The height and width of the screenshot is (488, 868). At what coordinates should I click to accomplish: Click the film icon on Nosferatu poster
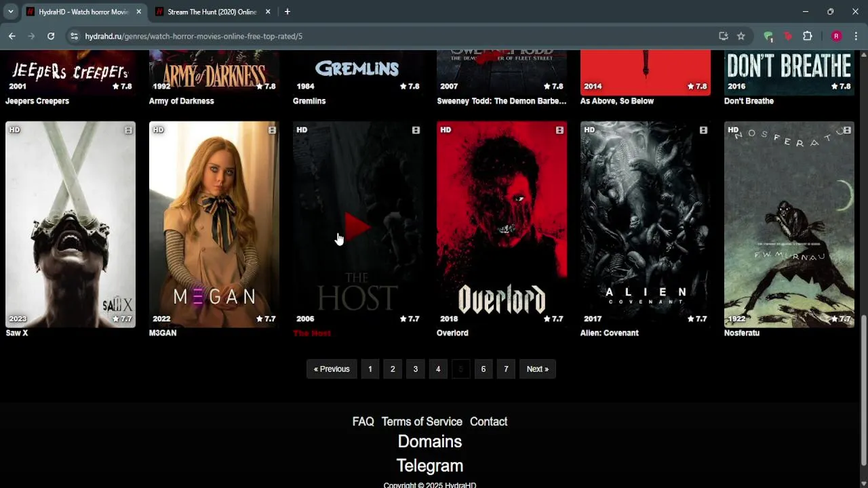(x=847, y=130)
